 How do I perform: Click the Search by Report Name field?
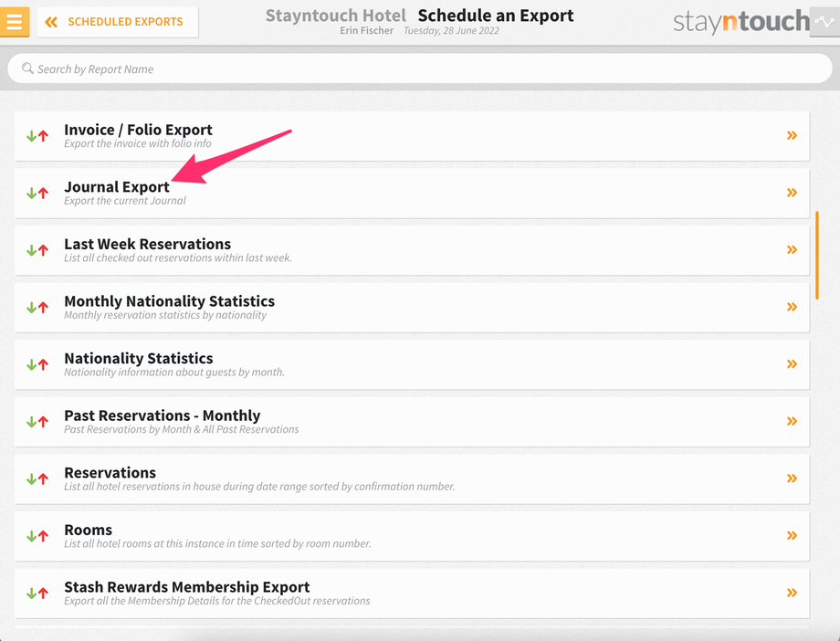(419, 68)
